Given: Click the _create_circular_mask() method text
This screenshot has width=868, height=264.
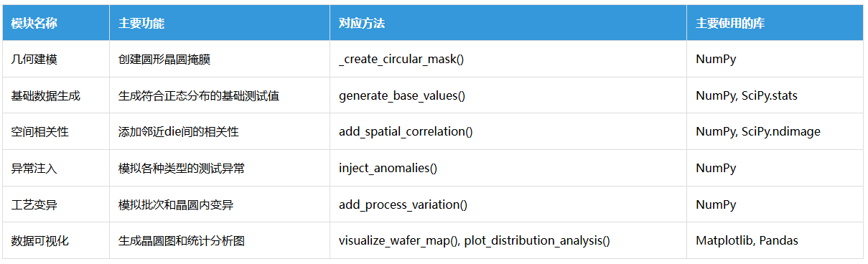Looking at the screenshot, I should [x=401, y=60].
